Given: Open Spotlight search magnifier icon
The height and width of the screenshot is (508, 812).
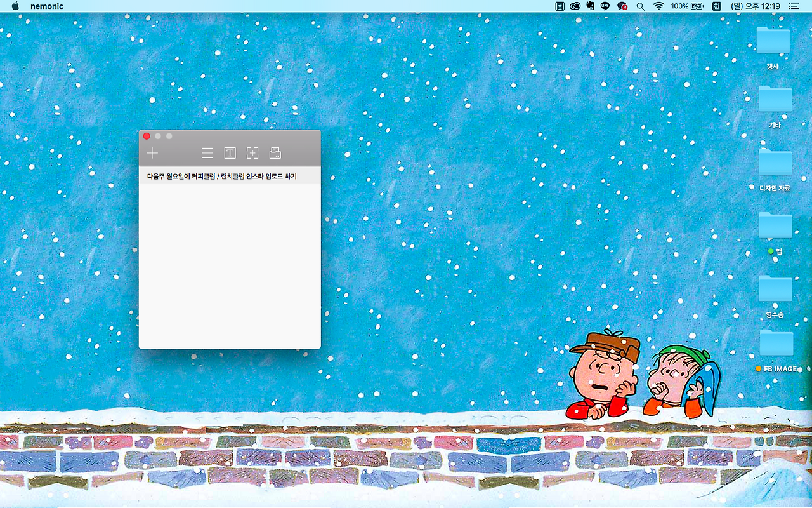Looking at the screenshot, I should (640, 6).
